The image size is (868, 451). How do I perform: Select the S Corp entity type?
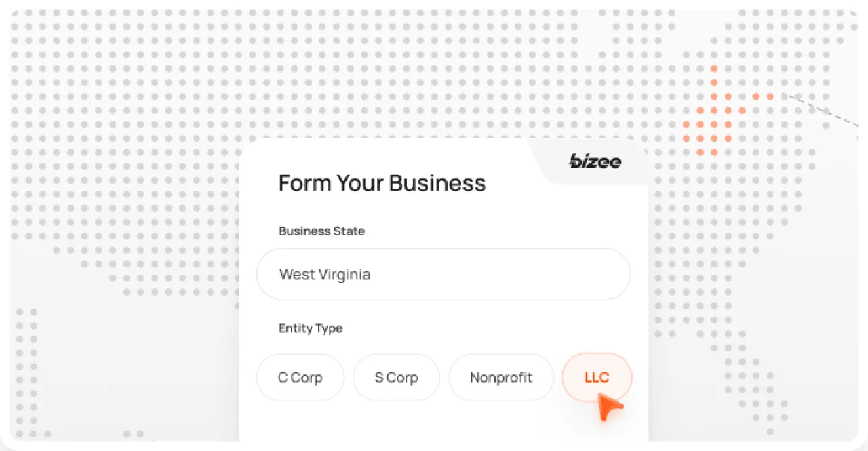pos(396,378)
